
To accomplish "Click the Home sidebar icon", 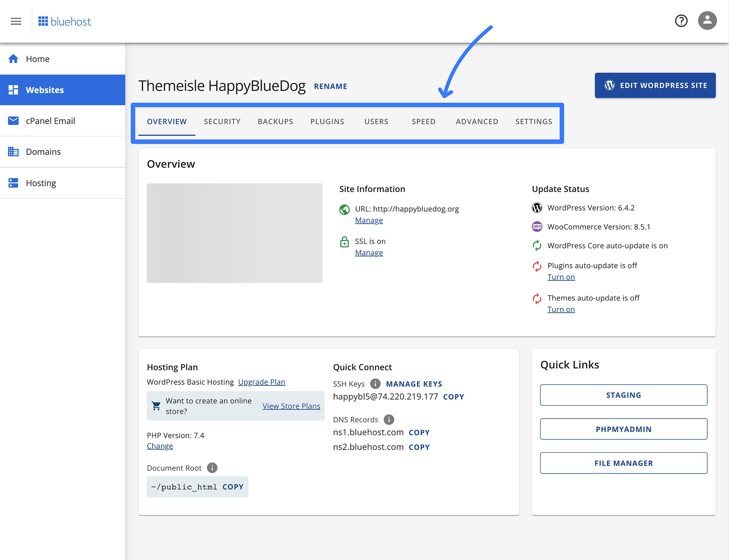I will click(x=15, y=58).
